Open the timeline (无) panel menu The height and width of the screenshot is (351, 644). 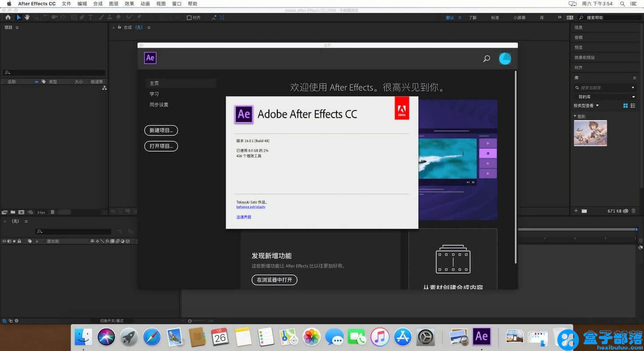(26, 222)
